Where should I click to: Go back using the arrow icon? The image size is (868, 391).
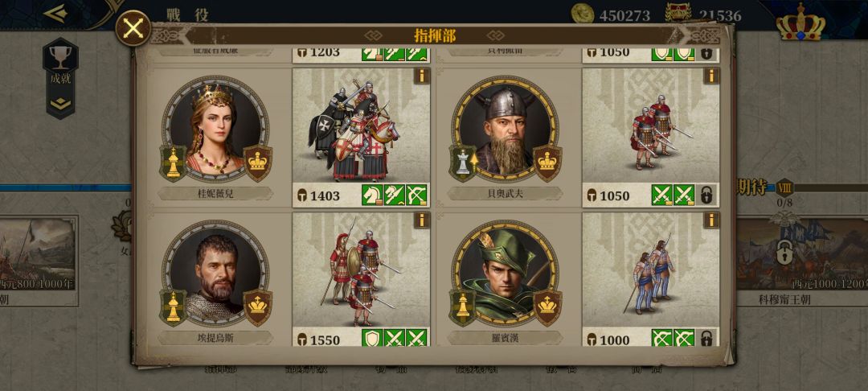[55, 14]
